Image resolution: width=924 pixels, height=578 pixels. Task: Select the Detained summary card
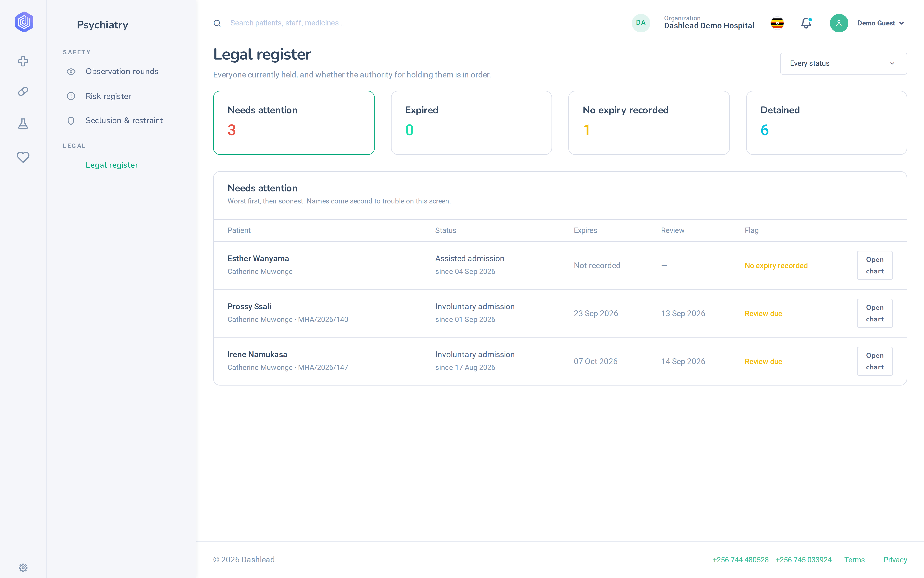click(x=826, y=123)
